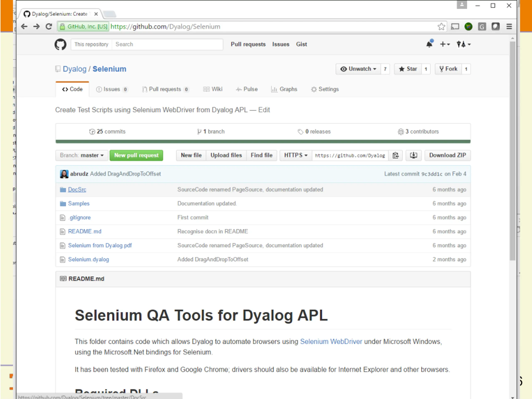The height and width of the screenshot is (399, 532).
Task: View the 3 contributors link
Action: (x=418, y=132)
